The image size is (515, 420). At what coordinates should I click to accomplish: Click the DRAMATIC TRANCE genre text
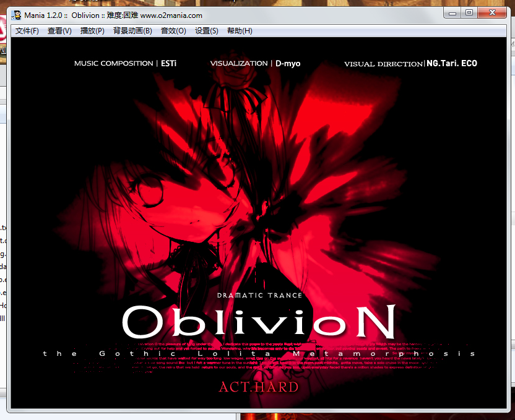pyautogui.click(x=259, y=296)
